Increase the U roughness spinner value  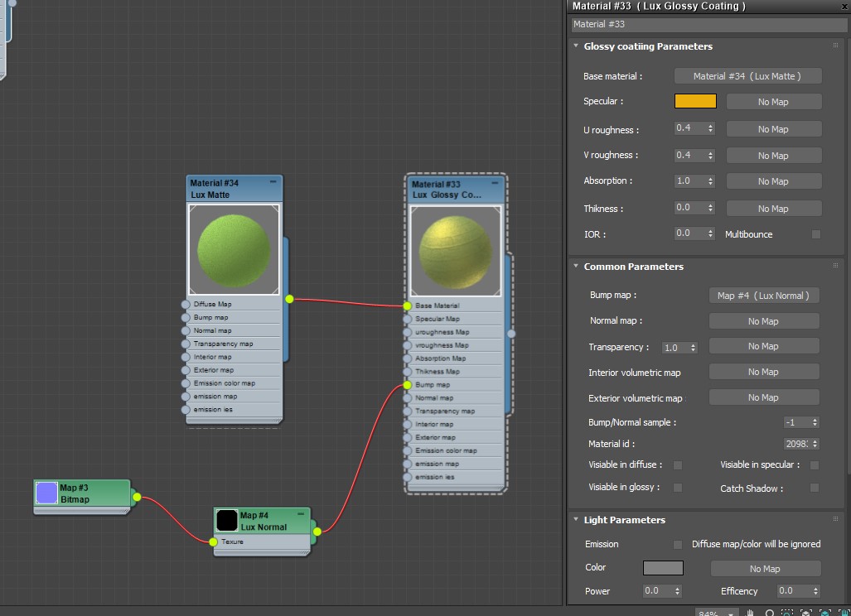coord(711,126)
